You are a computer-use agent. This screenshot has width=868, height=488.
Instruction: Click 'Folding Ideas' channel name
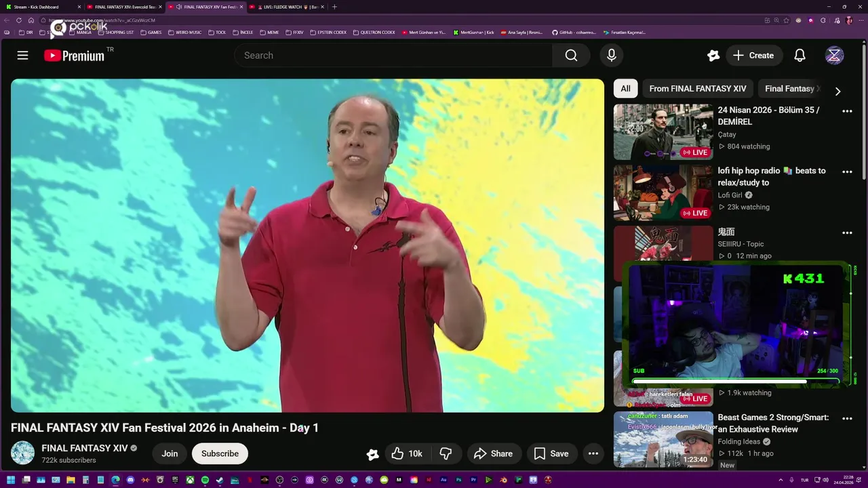739,442
